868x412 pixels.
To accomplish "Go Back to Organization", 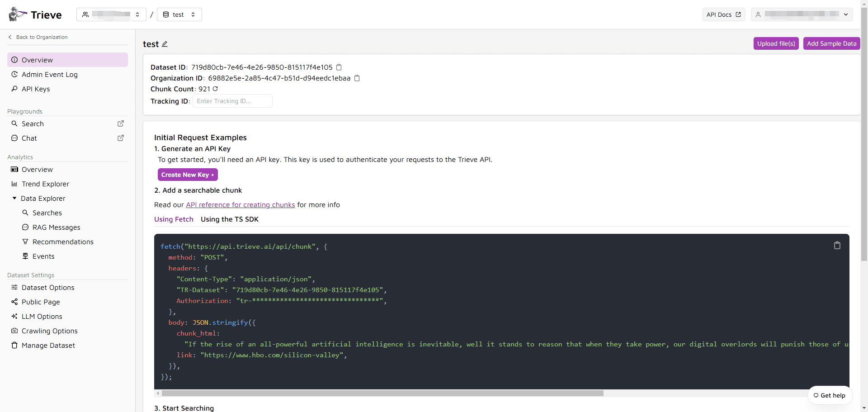I will (x=38, y=37).
